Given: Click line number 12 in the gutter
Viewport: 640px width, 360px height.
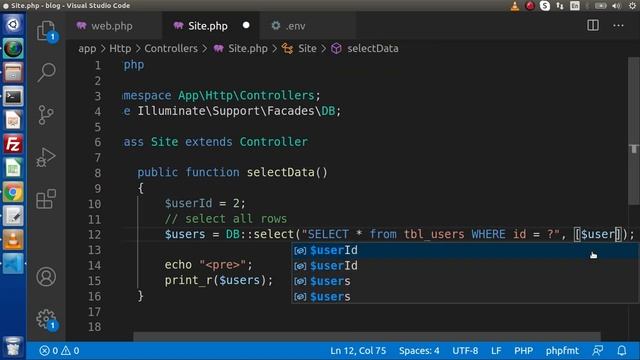Looking at the screenshot, I should [x=94, y=235].
